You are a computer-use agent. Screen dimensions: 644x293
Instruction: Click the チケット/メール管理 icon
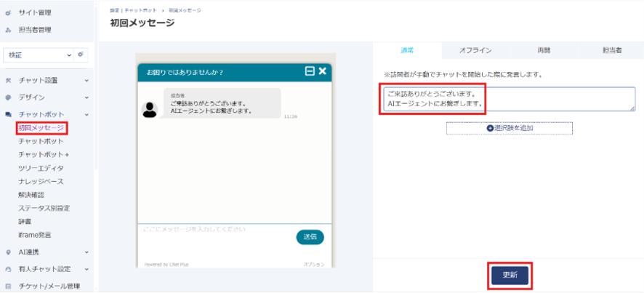point(8,286)
